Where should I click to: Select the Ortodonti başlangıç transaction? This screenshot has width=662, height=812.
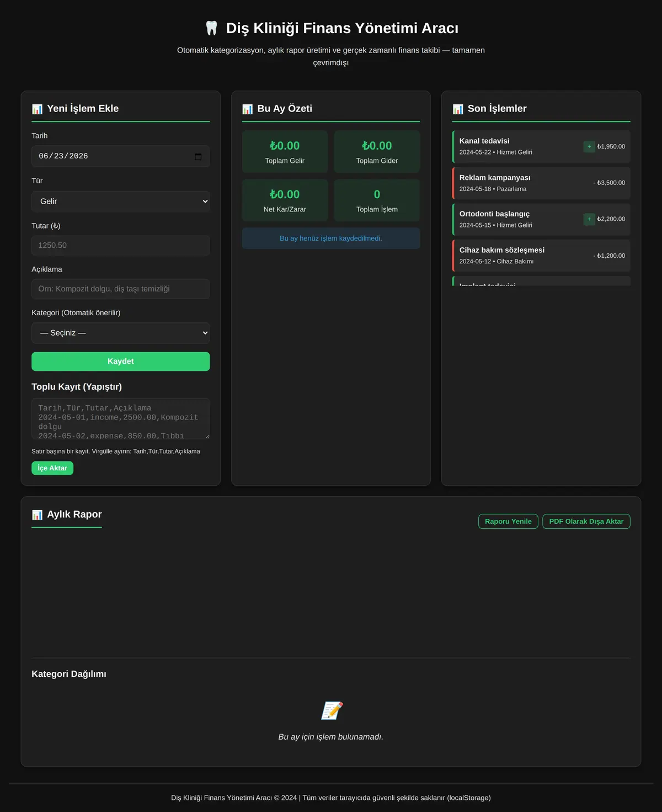click(x=541, y=219)
